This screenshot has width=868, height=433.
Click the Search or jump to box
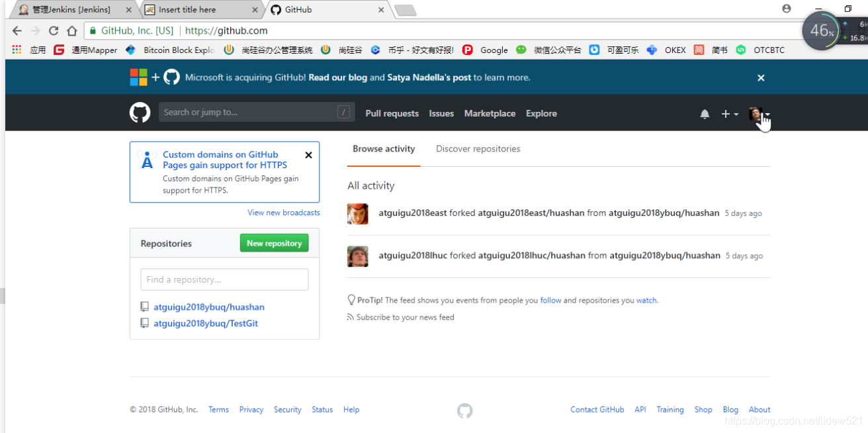coord(257,112)
